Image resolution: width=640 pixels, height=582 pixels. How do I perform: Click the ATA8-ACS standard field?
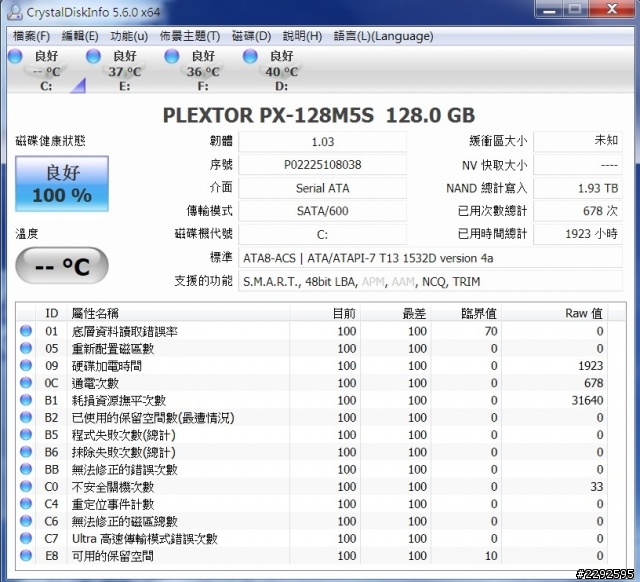tap(431, 258)
